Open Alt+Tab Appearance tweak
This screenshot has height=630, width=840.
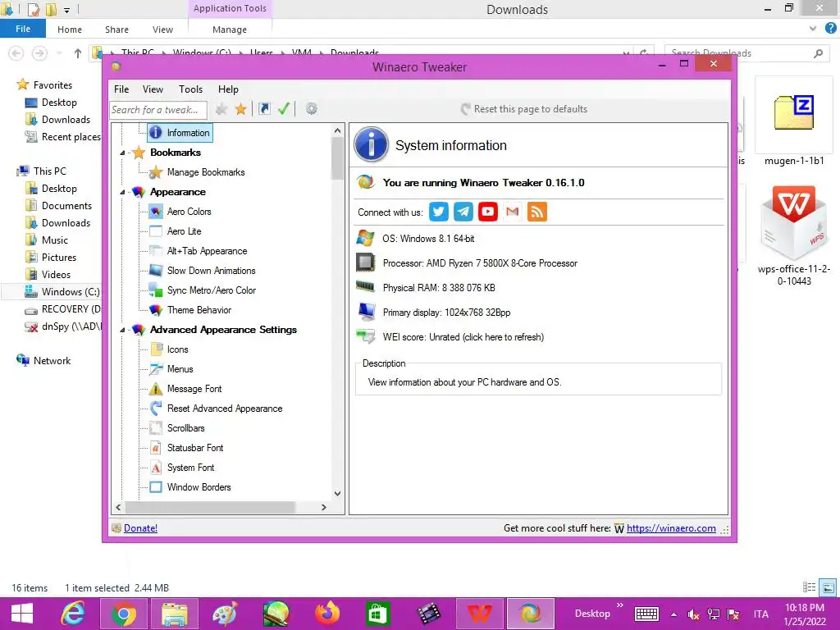pos(207,251)
